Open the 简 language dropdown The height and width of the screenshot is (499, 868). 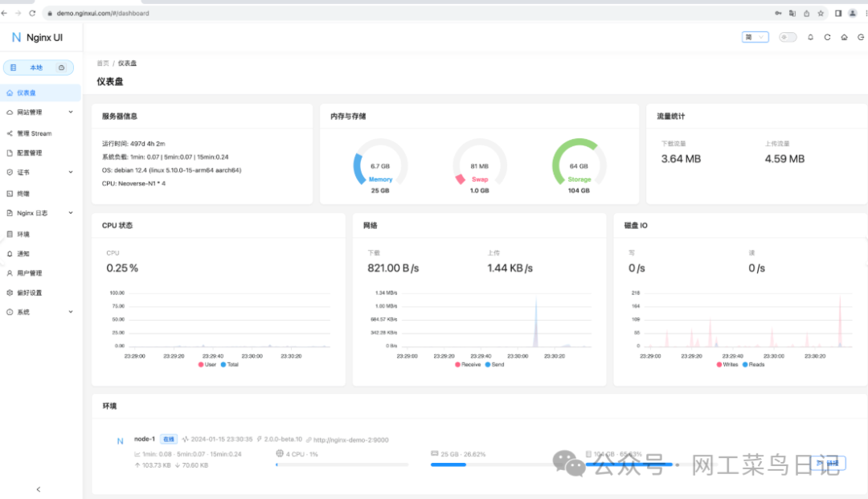tap(755, 37)
